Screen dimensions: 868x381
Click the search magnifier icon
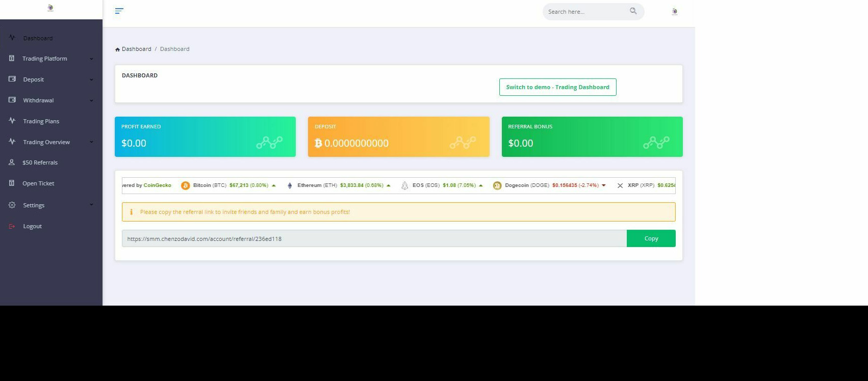[633, 11]
